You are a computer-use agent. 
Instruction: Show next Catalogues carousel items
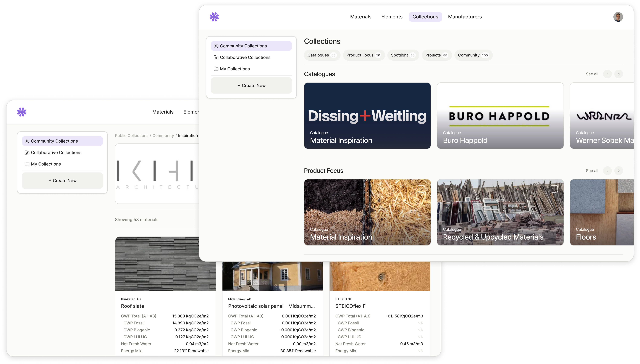coord(619,74)
